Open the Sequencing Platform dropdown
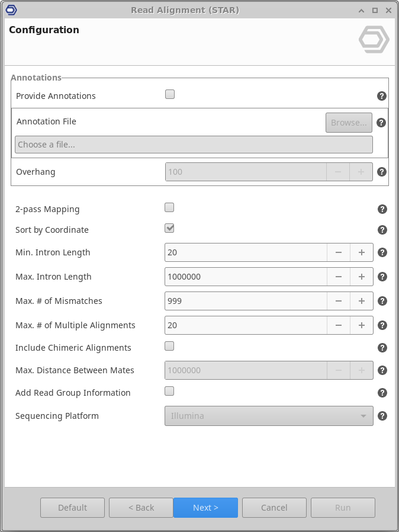The height and width of the screenshot is (532, 399). 268,416
